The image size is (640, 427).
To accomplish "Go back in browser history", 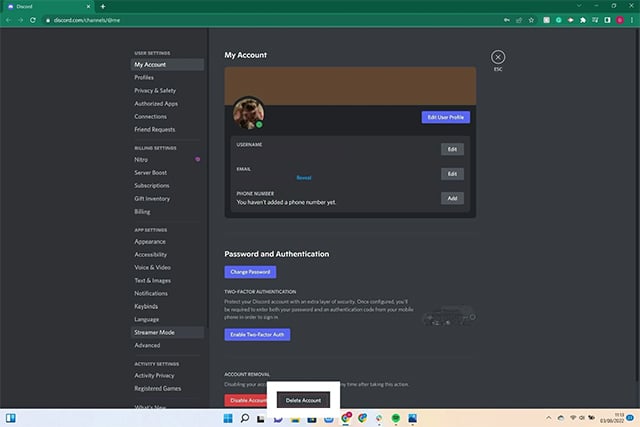I will (8, 20).
